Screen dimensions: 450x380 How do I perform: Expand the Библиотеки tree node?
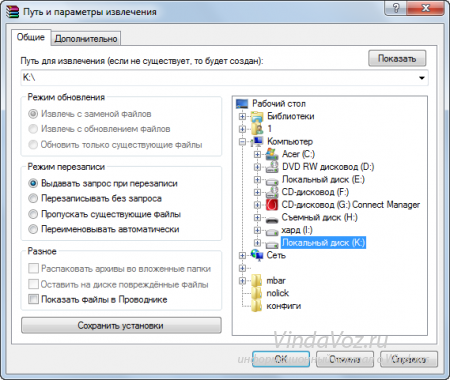pos(242,116)
